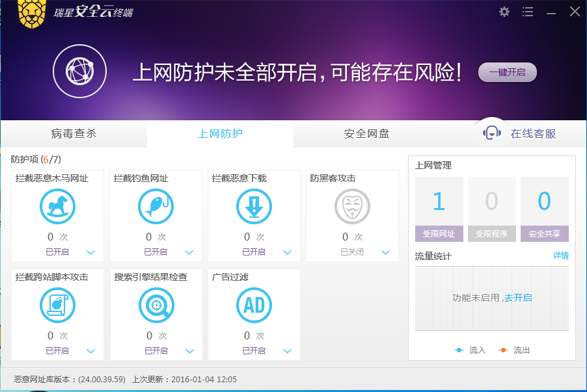The image size is (587, 392).
Task: Click the 0 次 count under 拦截恶意木马网址
Action: (58, 237)
